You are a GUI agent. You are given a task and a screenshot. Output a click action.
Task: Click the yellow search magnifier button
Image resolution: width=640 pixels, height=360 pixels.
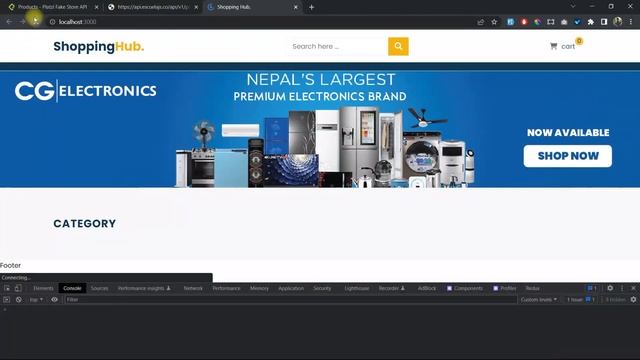coord(398,46)
